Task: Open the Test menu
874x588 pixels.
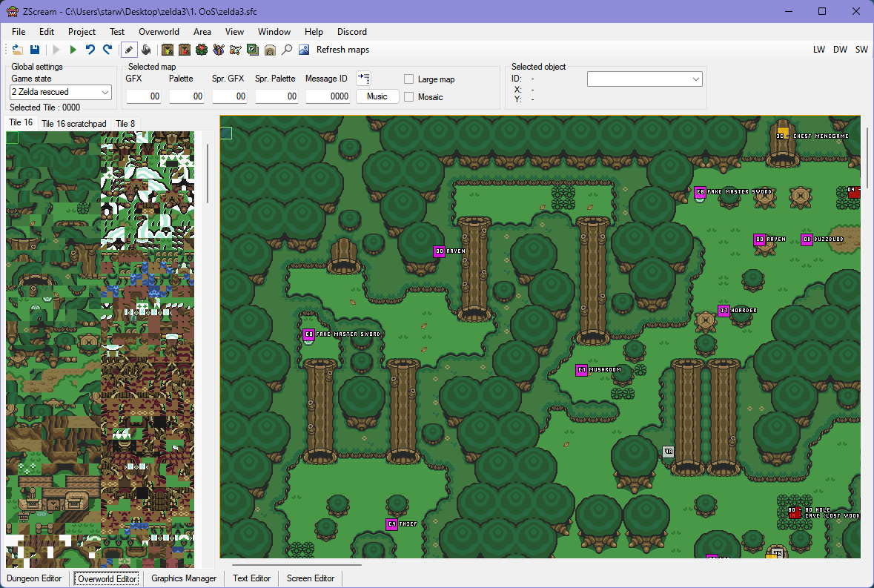Action: click(117, 32)
